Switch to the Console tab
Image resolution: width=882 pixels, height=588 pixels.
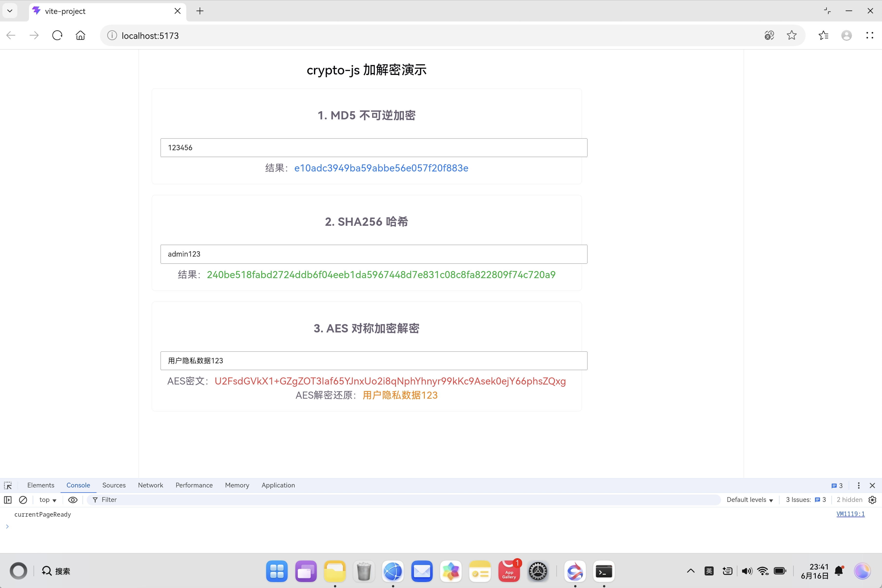click(x=78, y=485)
